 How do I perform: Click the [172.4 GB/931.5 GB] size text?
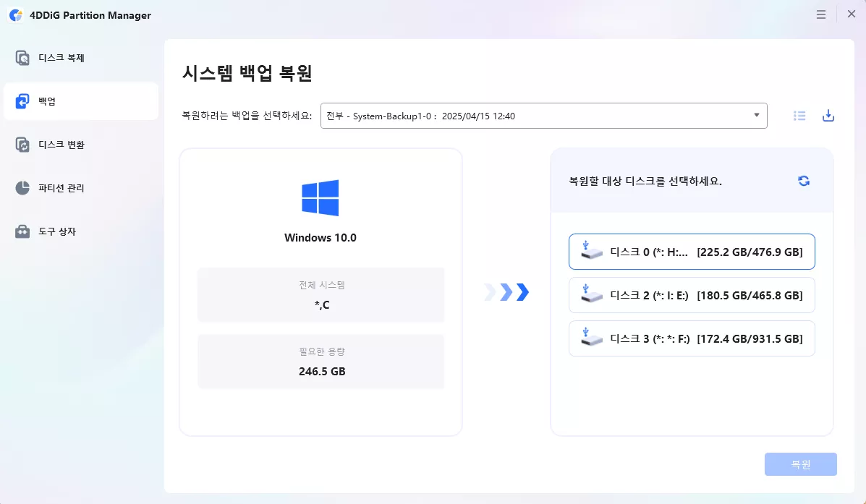click(750, 339)
